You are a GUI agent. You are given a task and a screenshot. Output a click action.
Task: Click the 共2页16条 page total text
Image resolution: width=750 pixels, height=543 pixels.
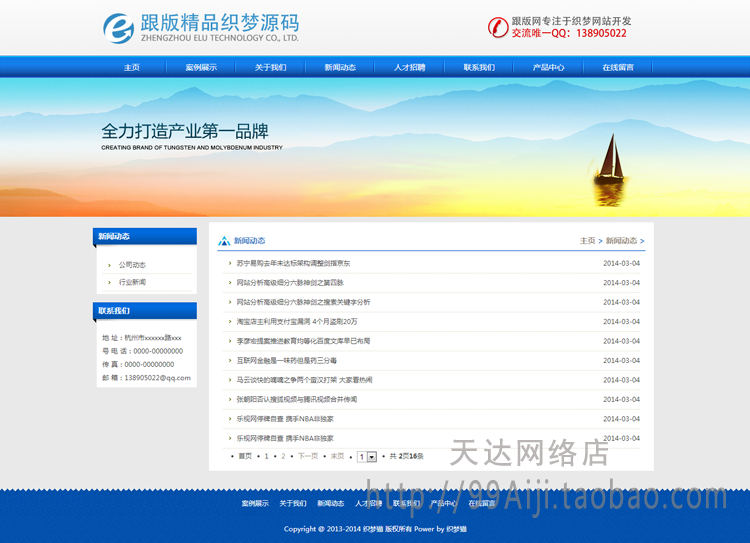(x=407, y=456)
